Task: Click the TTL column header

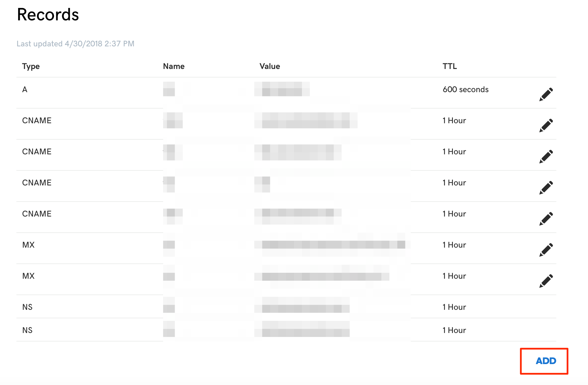Action: pyautogui.click(x=450, y=66)
